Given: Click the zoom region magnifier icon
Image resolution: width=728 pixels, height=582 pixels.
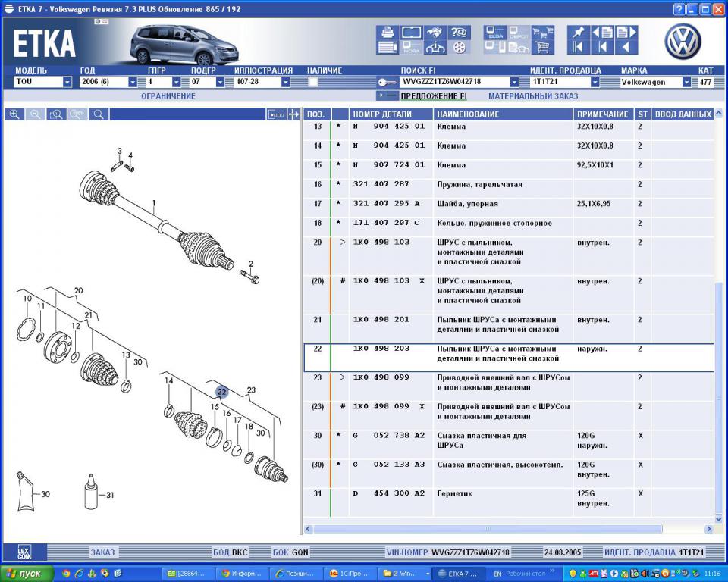Looking at the screenshot, I should pos(56,114).
